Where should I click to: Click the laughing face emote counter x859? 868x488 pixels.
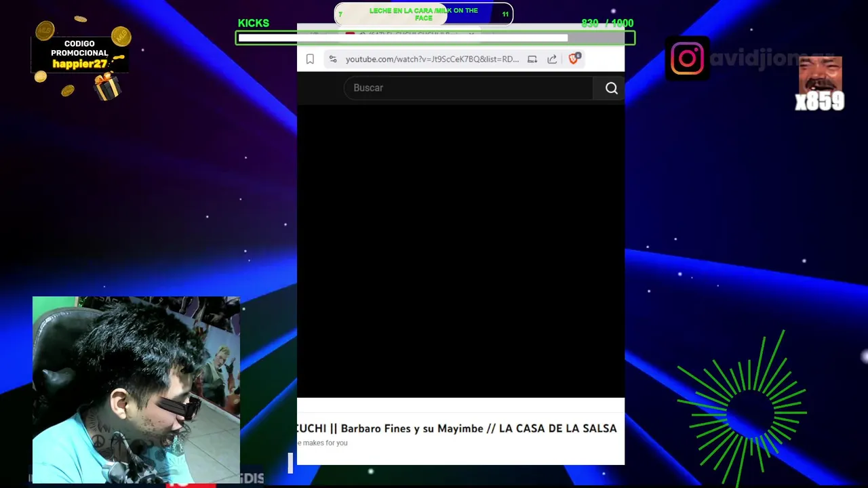pos(820,83)
